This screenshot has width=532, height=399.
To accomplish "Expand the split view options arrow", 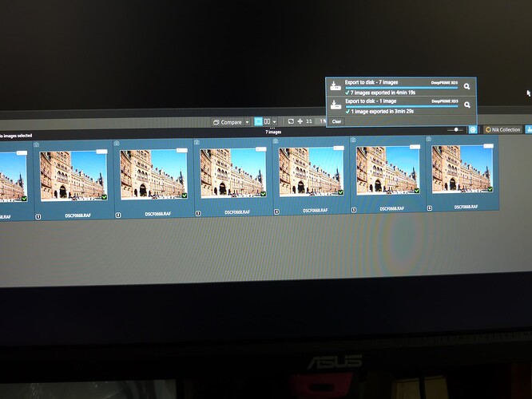I will pyautogui.click(x=275, y=121).
